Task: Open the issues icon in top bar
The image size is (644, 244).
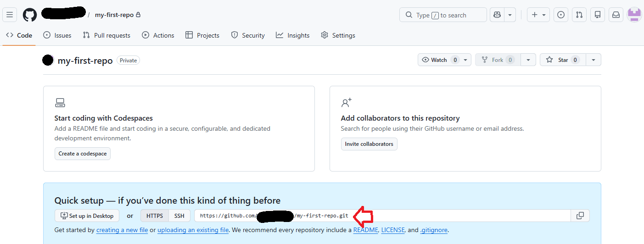Action: pyautogui.click(x=560, y=15)
